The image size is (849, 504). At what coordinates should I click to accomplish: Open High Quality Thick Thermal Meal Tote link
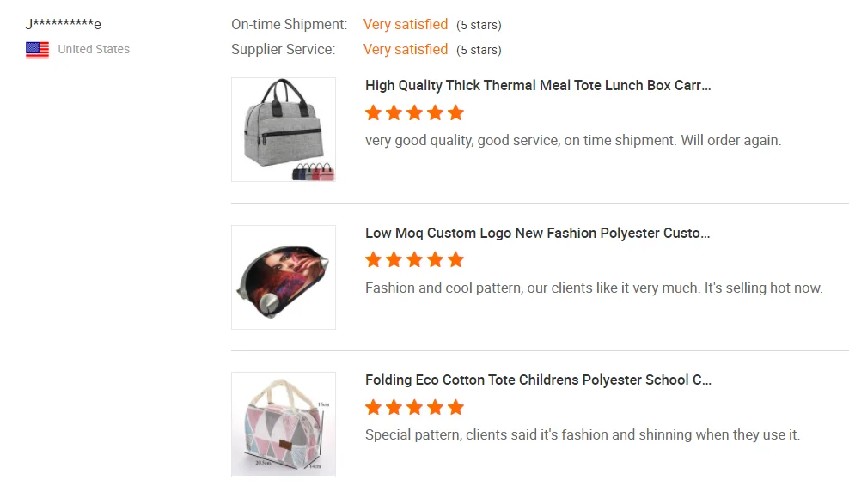click(538, 85)
